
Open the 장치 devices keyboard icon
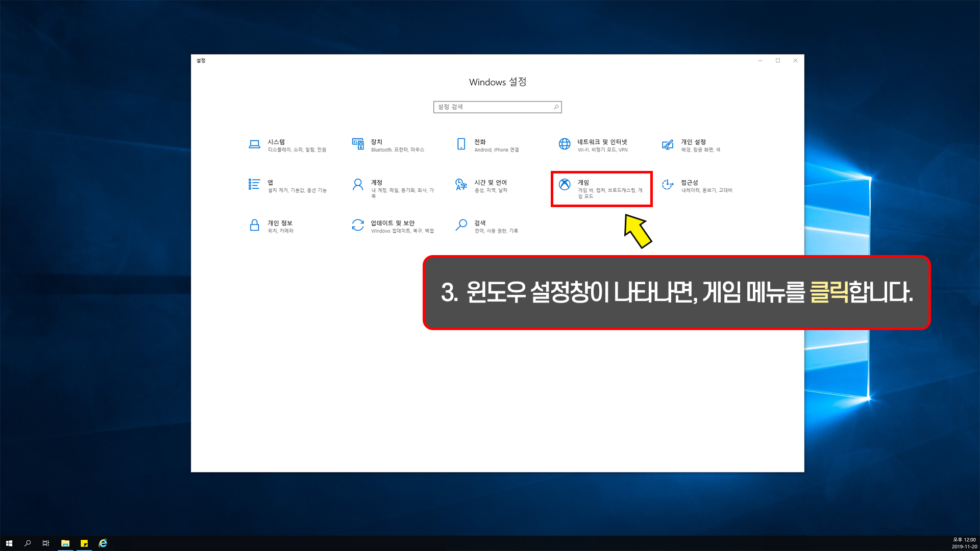click(358, 144)
